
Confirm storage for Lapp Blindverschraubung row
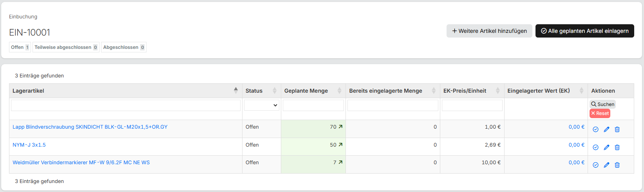point(595,129)
